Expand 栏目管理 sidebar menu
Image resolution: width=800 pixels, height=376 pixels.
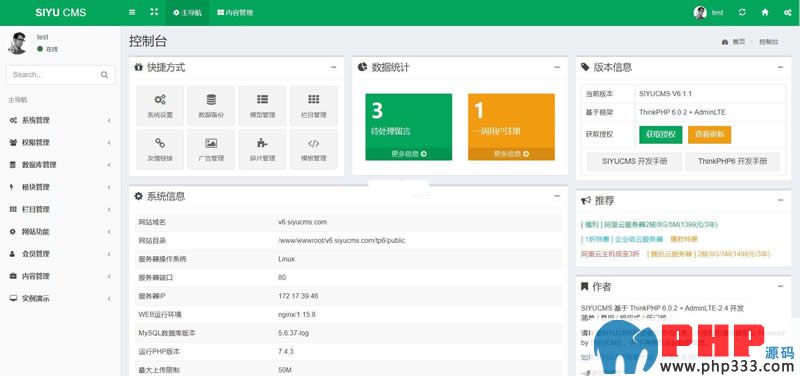[x=60, y=209]
